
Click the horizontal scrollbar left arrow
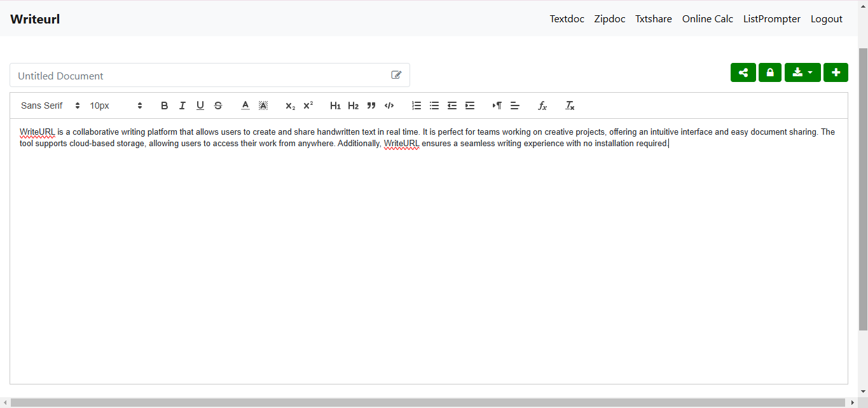(x=5, y=403)
